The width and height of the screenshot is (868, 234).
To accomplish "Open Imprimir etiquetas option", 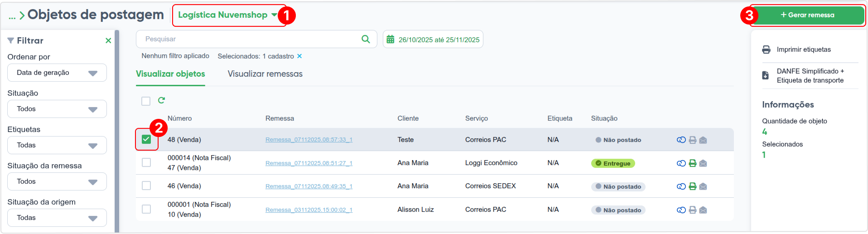I will [804, 49].
